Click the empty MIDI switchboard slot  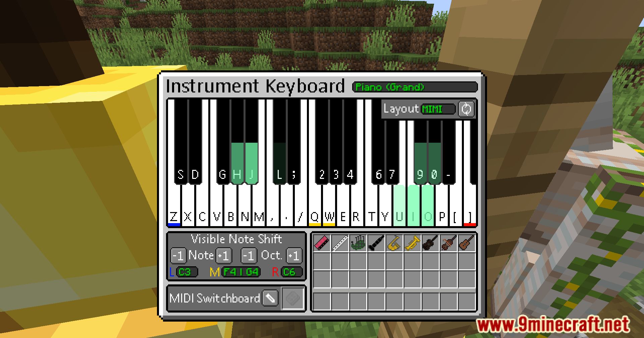pyautogui.click(x=293, y=298)
